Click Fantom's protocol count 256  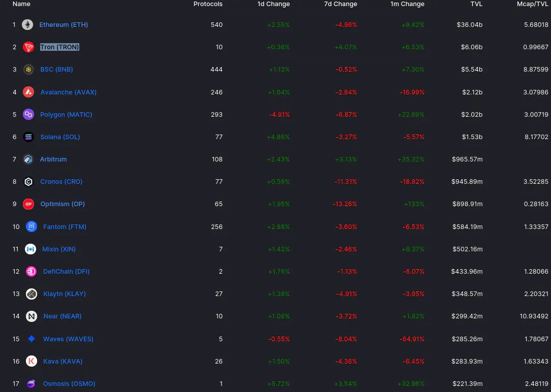click(217, 226)
